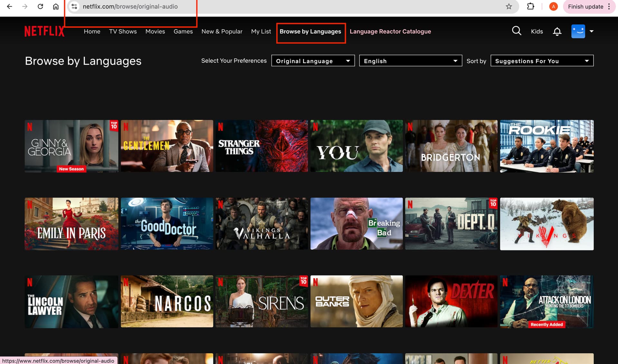
Task: View site information icon in address bar
Action: (x=74, y=6)
